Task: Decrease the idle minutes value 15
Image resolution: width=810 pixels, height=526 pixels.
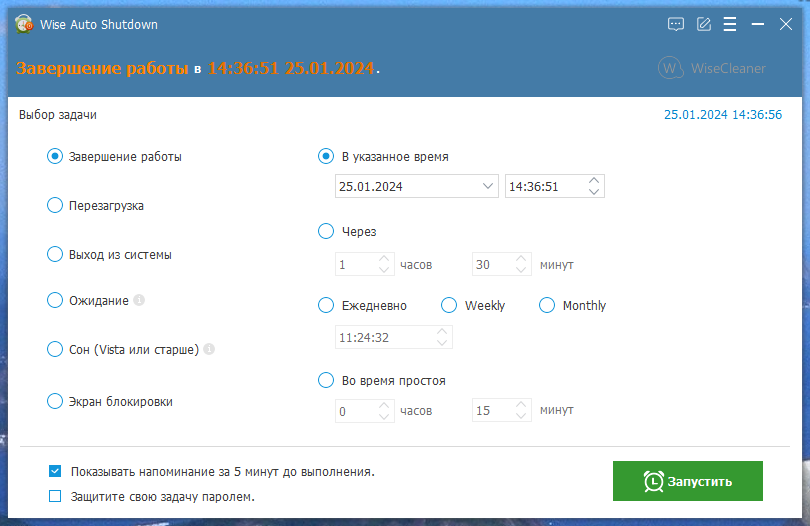Action: 521,416
